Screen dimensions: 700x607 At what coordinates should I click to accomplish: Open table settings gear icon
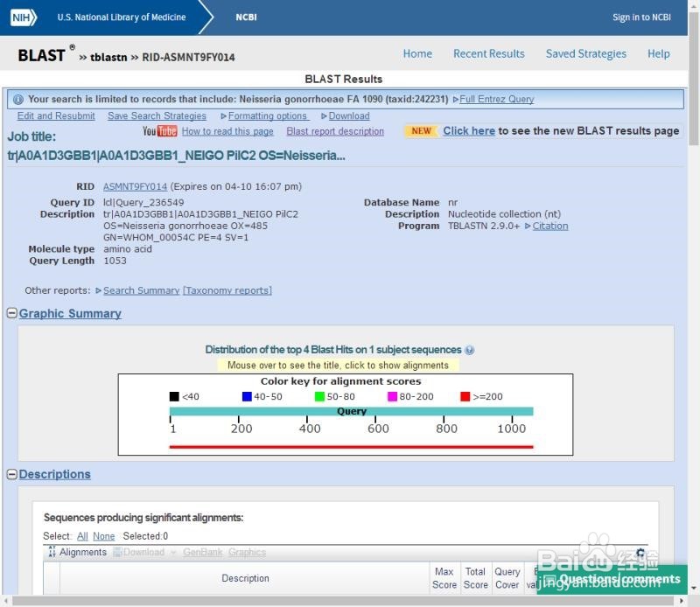coord(640,553)
